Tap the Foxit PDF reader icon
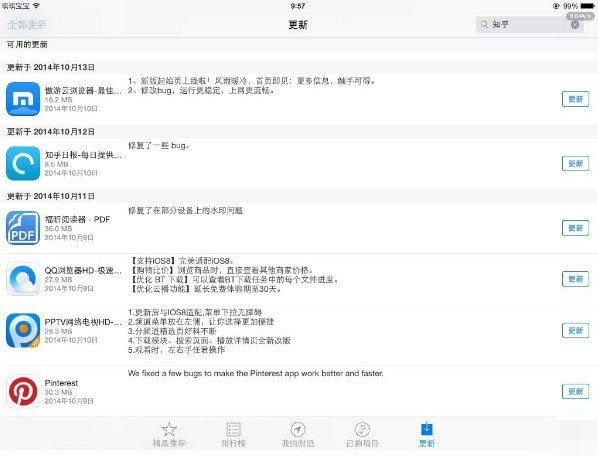This screenshot has width=598, height=456. 23,228
